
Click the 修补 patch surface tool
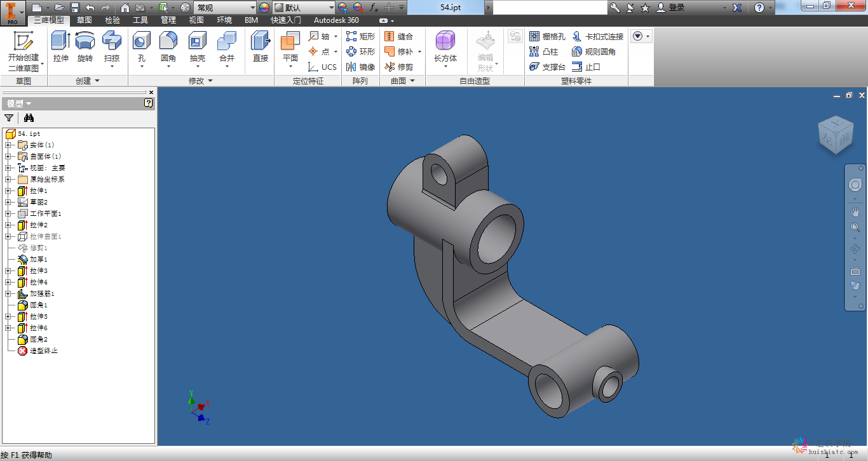(398, 51)
